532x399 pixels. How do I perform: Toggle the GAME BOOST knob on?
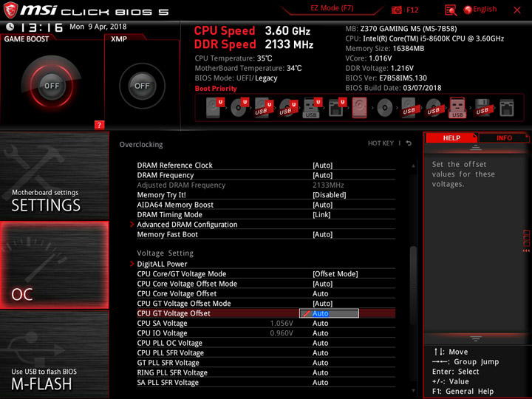tap(52, 86)
